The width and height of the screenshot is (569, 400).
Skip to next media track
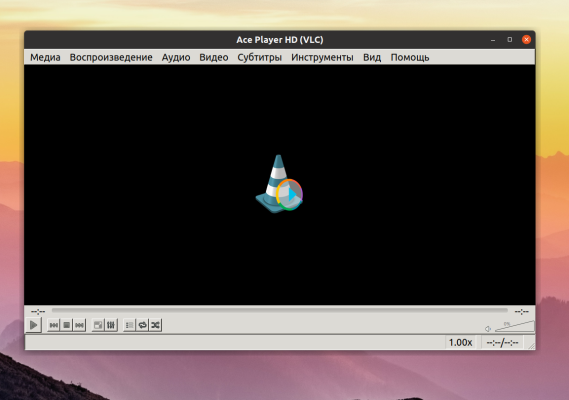(x=79, y=325)
